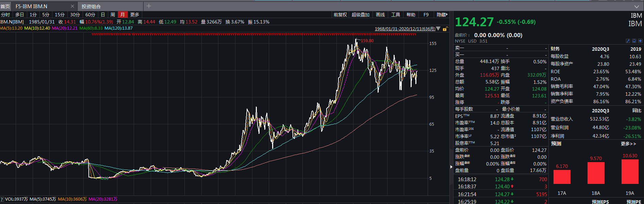The image size is (644, 204).
Task: Click the 18A forecast bar 9.570
Action: [x=596, y=173]
